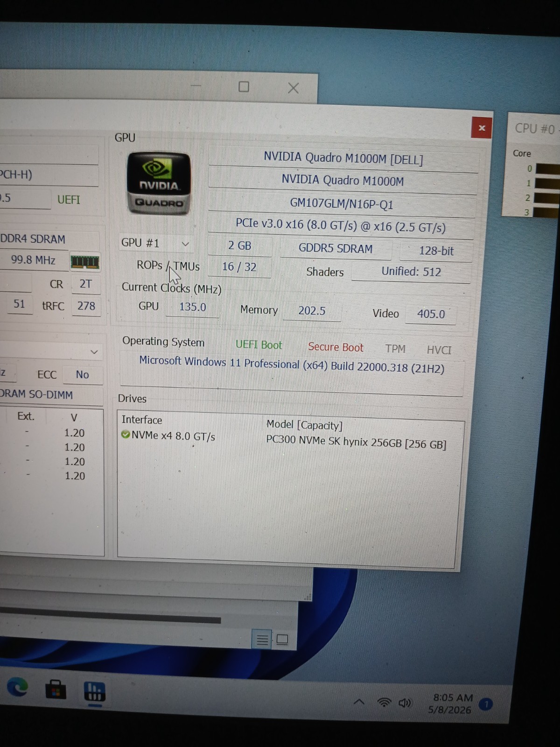Image resolution: width=560 pixels, height=747 pixels.
Task: Click the second NVIDIA Quadro M1000M name field
Action: coord(343,181)
